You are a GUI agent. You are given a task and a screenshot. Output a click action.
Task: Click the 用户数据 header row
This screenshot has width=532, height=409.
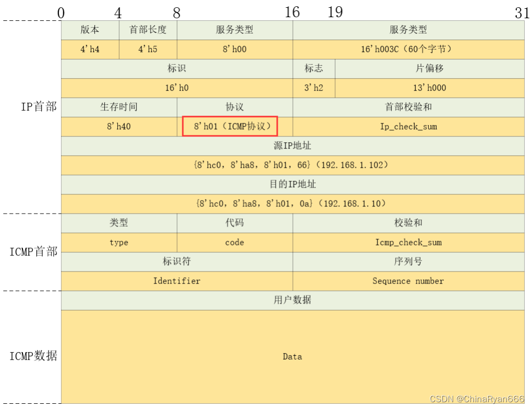click(293, 301)
